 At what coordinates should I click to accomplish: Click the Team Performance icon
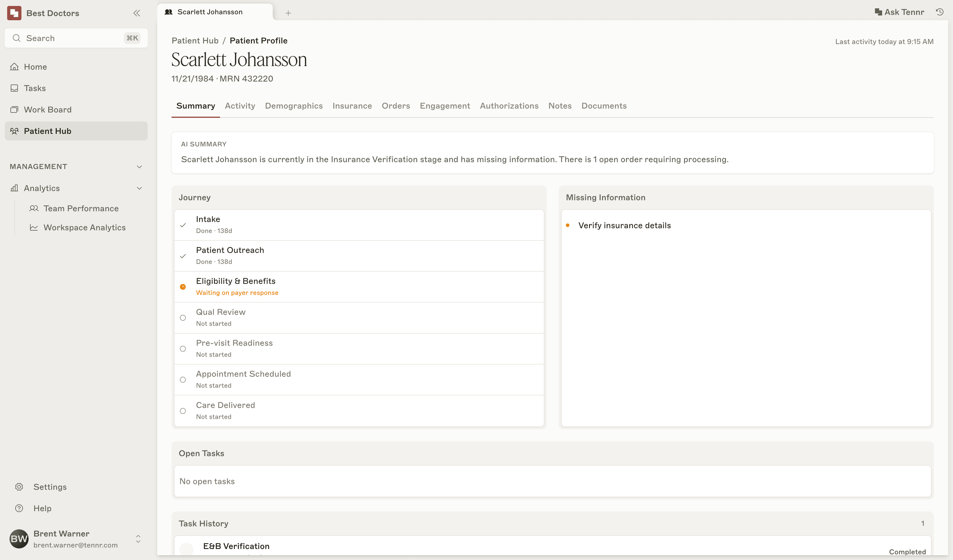(34, 209)
